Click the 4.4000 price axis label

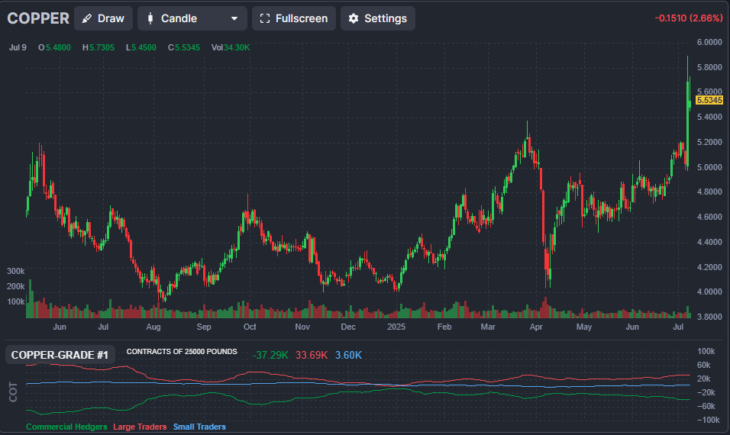[710, 242]
